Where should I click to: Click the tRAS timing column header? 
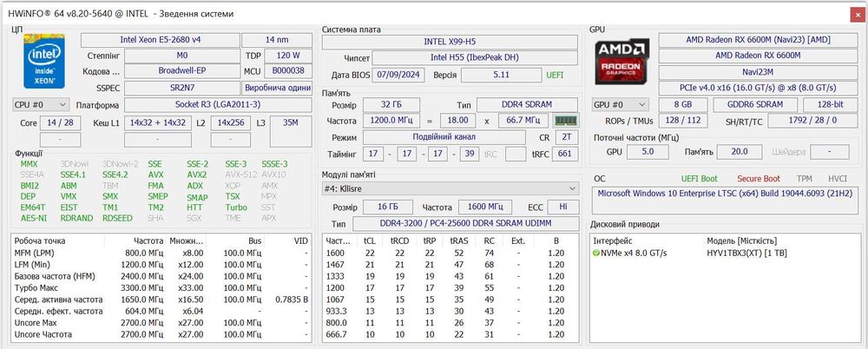[459, 241]
